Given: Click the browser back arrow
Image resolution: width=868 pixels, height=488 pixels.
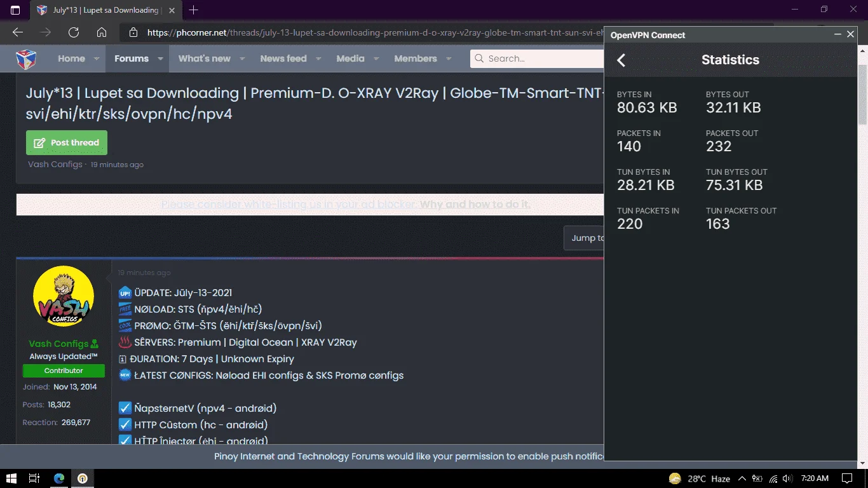Looking at the screenshot, I should pyautogui.click(x=18, y=32).
